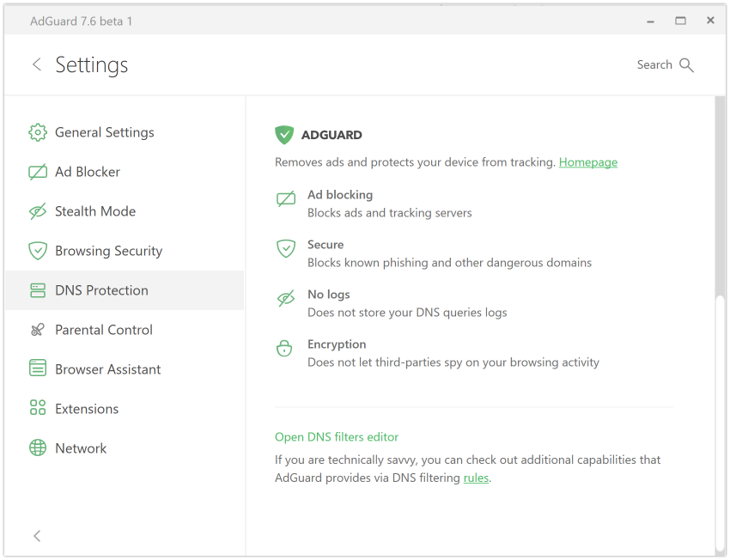Open Network settings

click(x=125, y=448)
